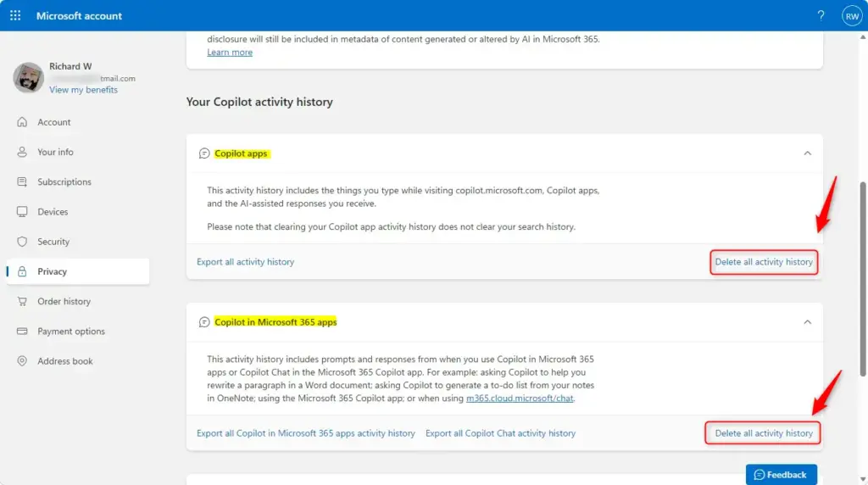The image size is (868, 485).
Task: Click the help question mark icon
Action: click(x=821, y=15)
